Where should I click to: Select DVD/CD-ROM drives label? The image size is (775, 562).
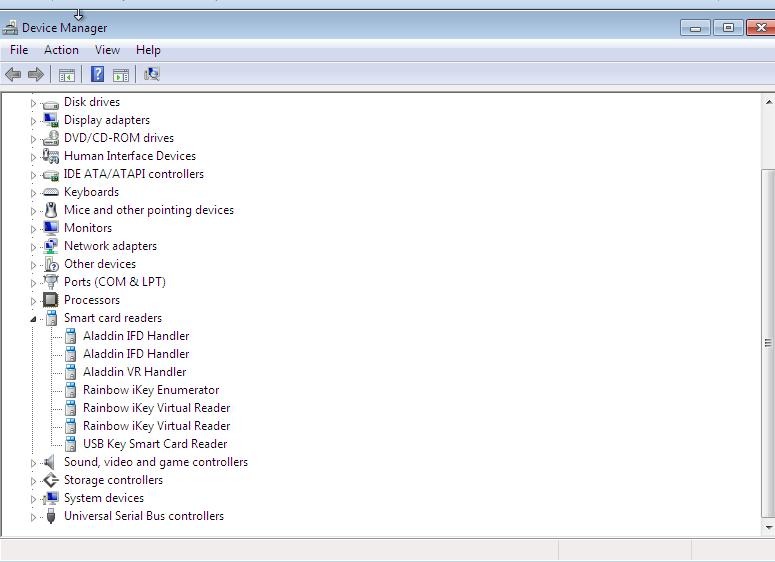[x=119, y=138]
